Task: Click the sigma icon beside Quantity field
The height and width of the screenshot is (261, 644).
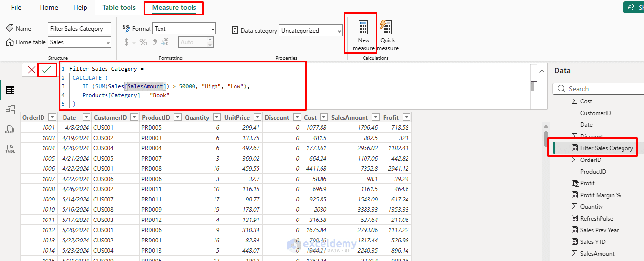Action: 575,207
